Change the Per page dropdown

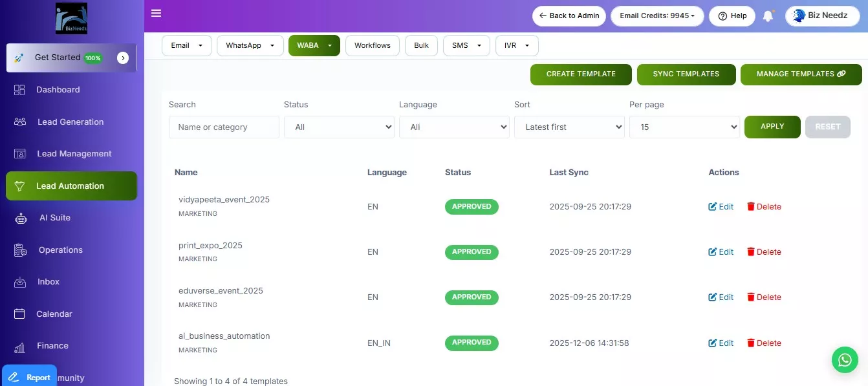[684, 127]
